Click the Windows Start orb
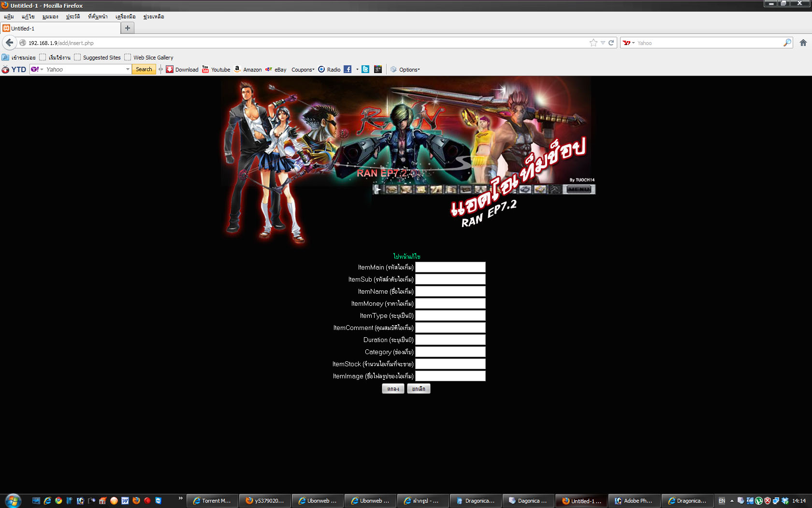The height and width of the screenshot is (508, 812). point(13,501)
